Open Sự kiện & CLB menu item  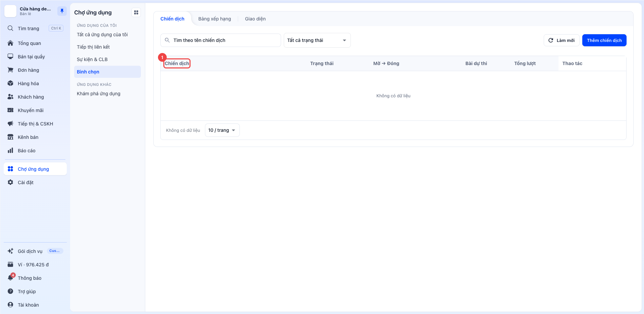click(107, 59)
